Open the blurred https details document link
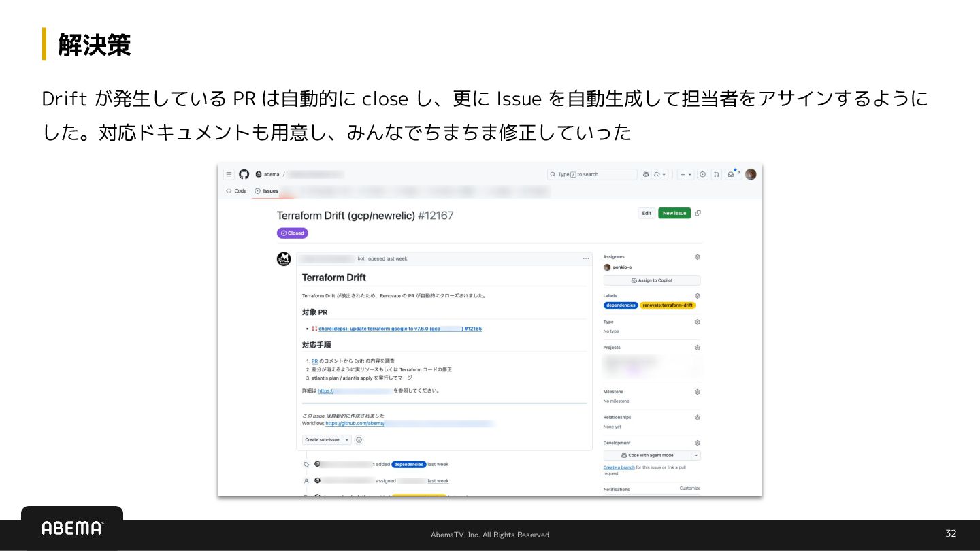 point(355,391)
